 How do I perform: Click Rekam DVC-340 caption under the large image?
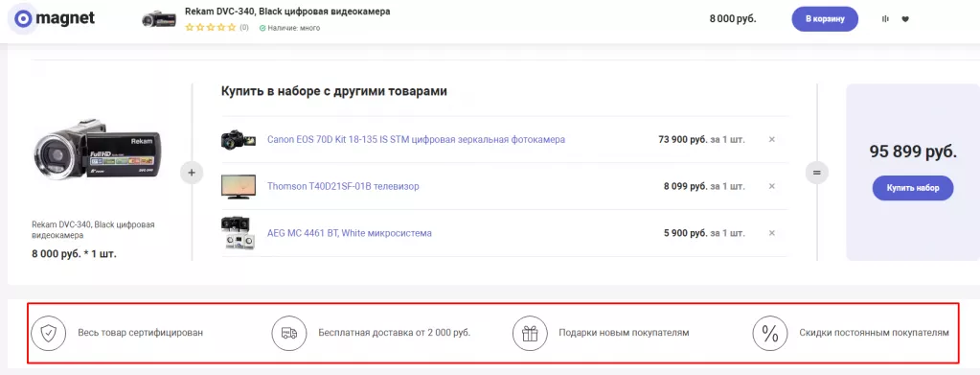click(93, 230)
